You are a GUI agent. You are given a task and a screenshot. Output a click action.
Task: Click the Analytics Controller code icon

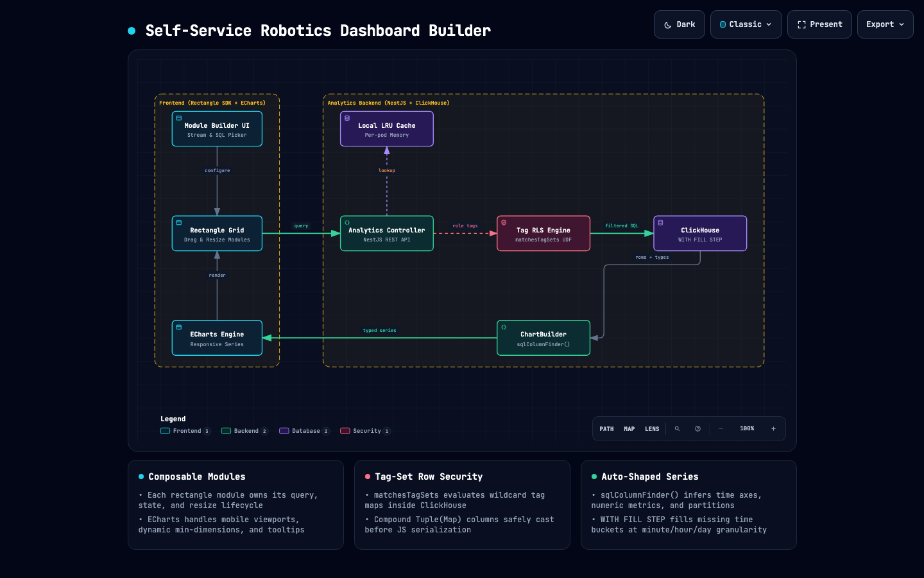point(347,222)
